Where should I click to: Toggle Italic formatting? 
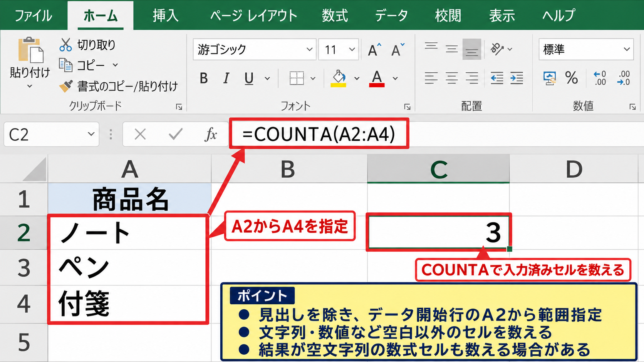pyautogui.click(x=226, y=78)
